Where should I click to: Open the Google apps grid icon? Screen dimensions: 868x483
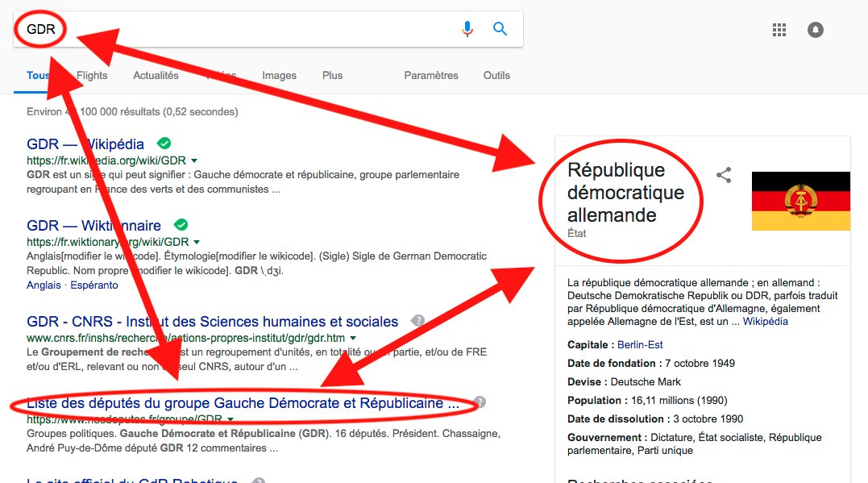point(779,29)
